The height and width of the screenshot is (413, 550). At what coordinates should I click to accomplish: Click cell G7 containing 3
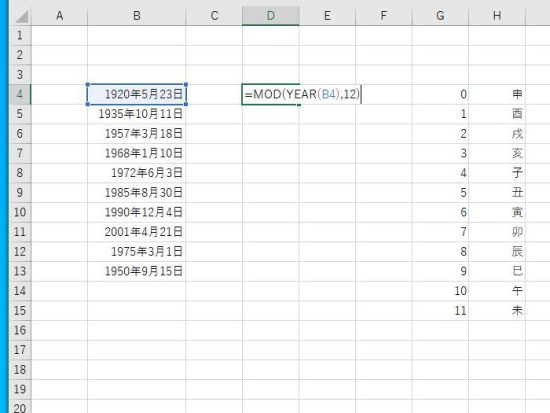[x=440, y=153]
